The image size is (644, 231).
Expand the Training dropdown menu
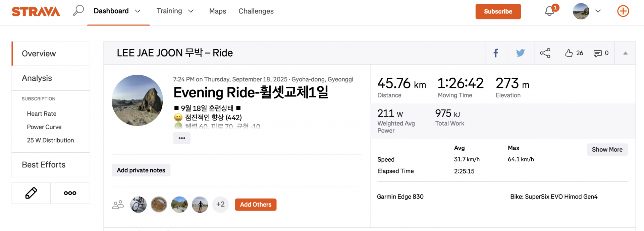(x=191, y=11)
